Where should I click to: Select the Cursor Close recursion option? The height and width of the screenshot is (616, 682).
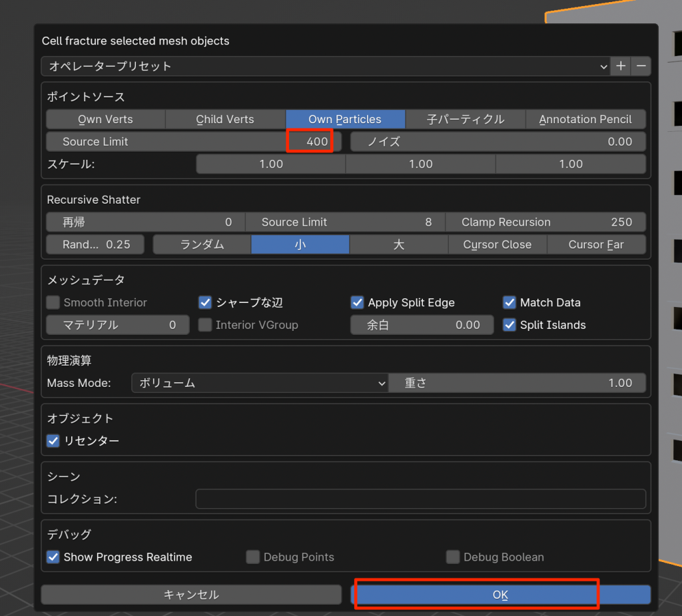tap(498, 244)
